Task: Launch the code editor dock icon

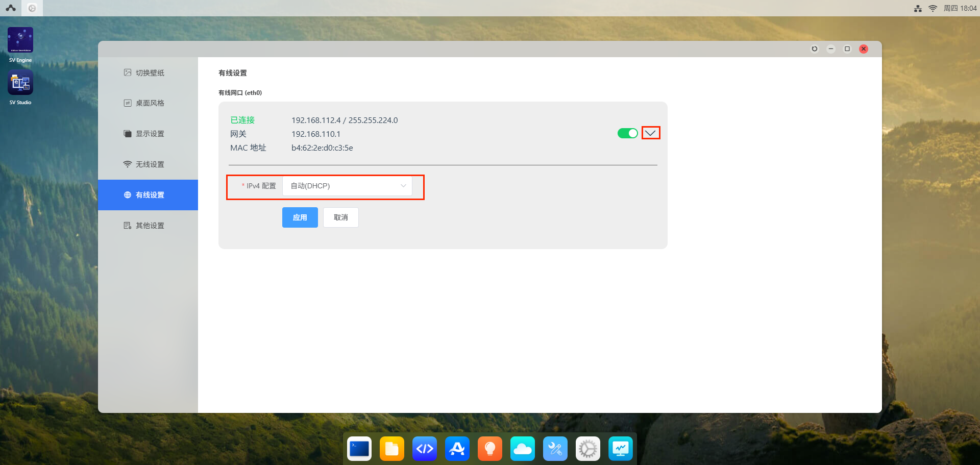Action: pos(424,449)
